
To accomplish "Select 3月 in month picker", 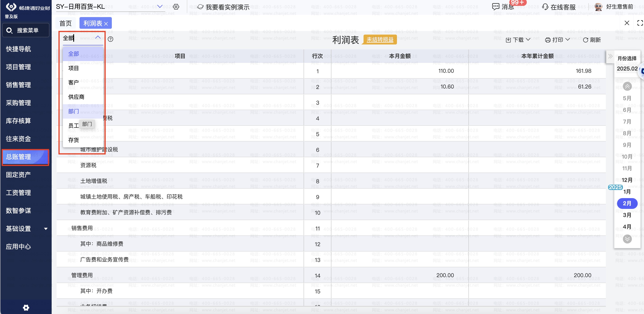I will point(626,215).
